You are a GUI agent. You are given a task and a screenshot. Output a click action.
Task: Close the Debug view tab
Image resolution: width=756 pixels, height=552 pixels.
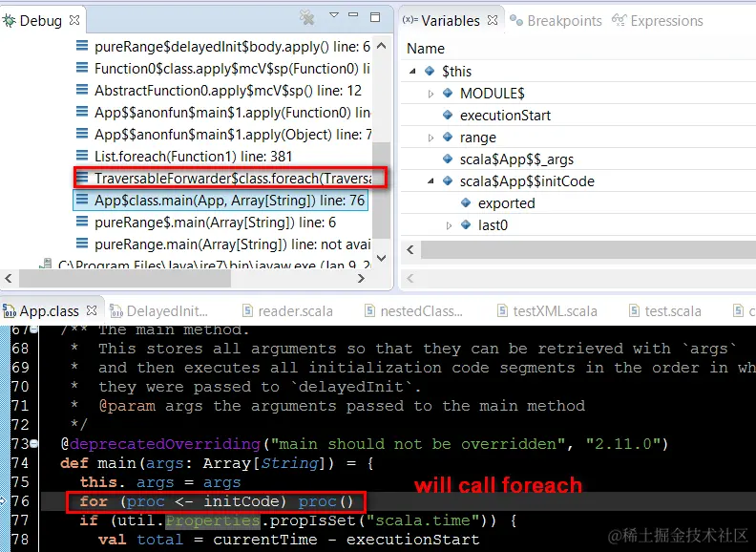[74, 20]
